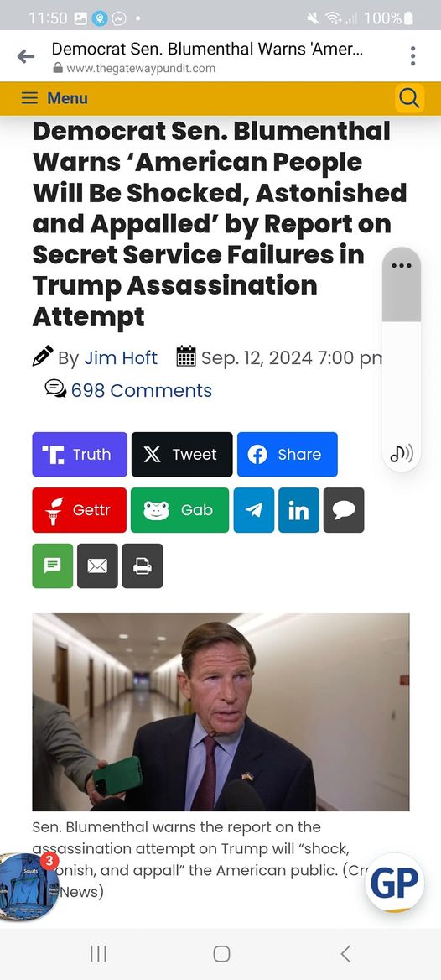This screenshot has width=441, height=980.
Task: Tweet the article on X
Action: tap(182, 455)
